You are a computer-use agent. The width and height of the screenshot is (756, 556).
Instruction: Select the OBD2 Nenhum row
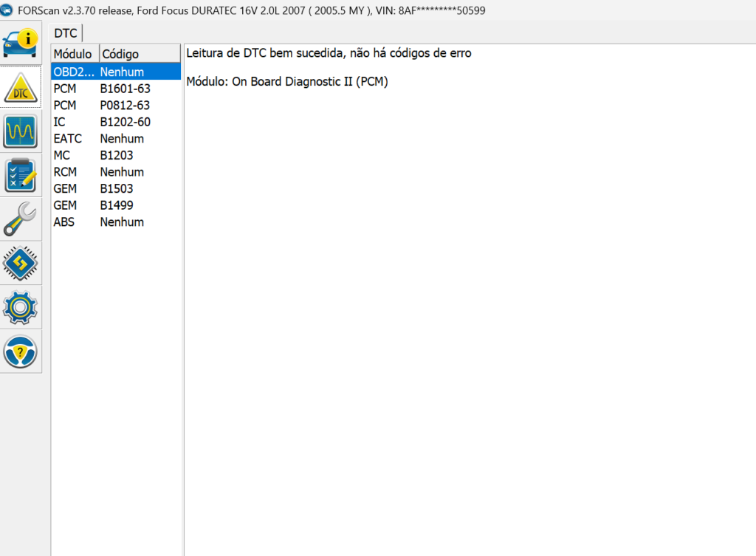click(x=115, y=72)
